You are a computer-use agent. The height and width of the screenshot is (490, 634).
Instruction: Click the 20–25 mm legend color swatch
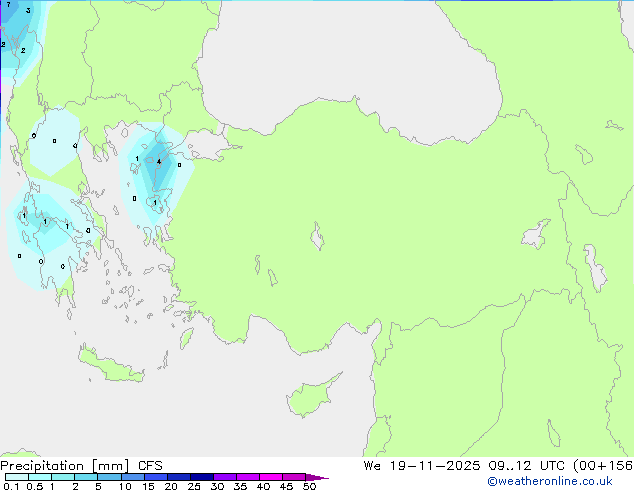tap(179, 477)
